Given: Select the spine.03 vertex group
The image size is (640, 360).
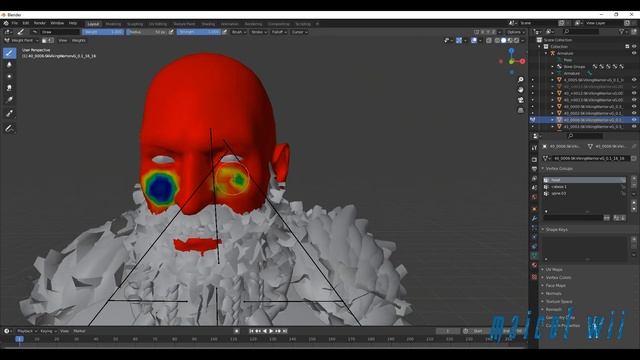Looking at the screenshot, I should 584,193.
